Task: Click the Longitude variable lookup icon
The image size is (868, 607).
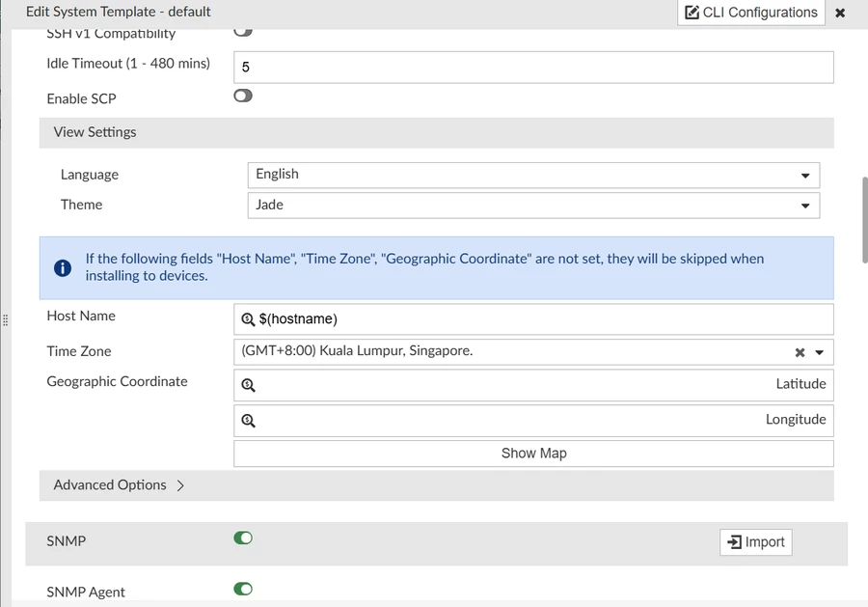Action: [x=248, y=421]
